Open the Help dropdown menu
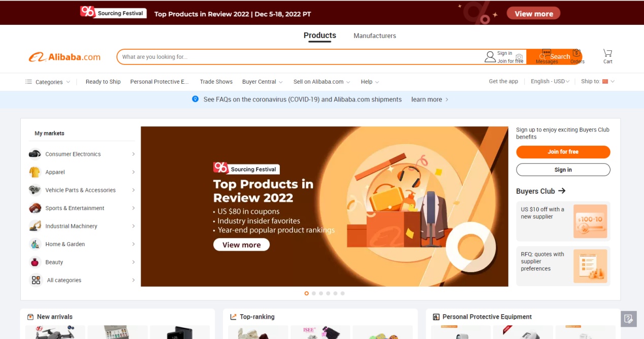644x339 pixels. (370, 82)
